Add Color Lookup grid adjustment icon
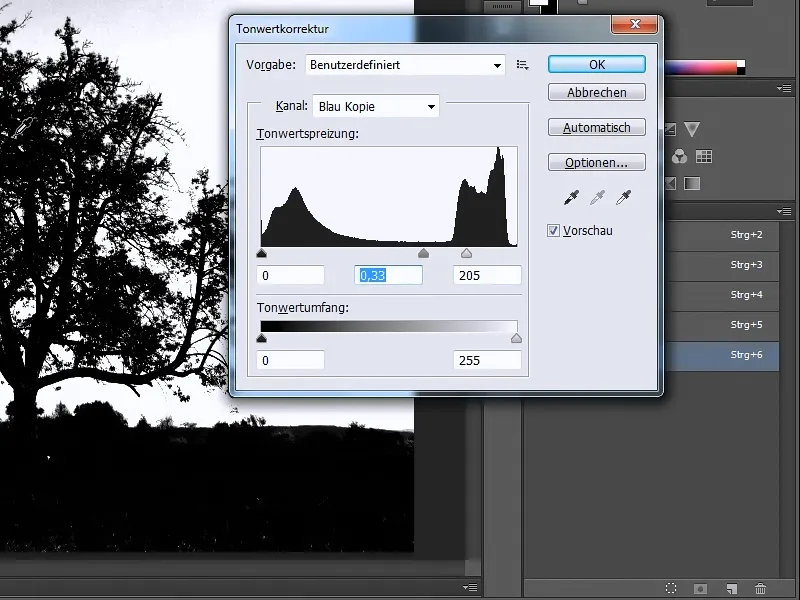This screenshot has width=800, height=600. pos(704,156)
